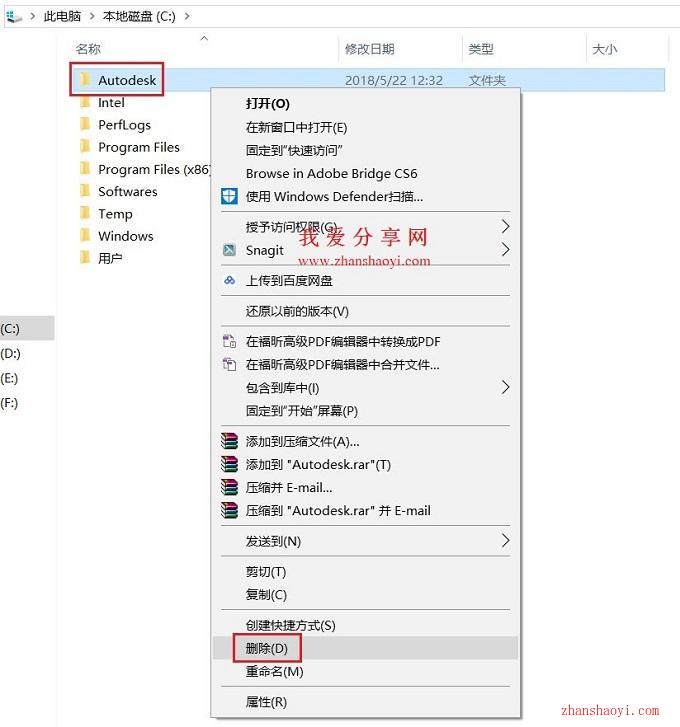This screenshot has height=727, width=680.
Task: Open chevron dropdown after 此电脑
Action: [92, 17]
